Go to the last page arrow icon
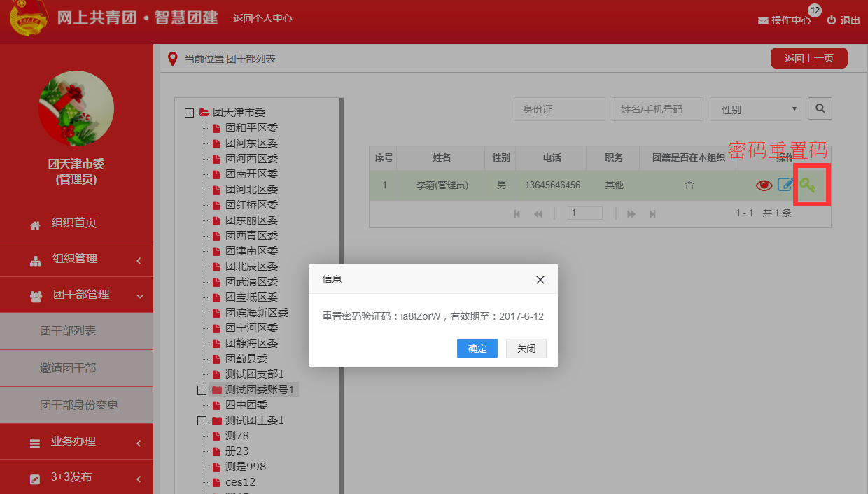Screen dimensions: 868x494 point(652,214)
